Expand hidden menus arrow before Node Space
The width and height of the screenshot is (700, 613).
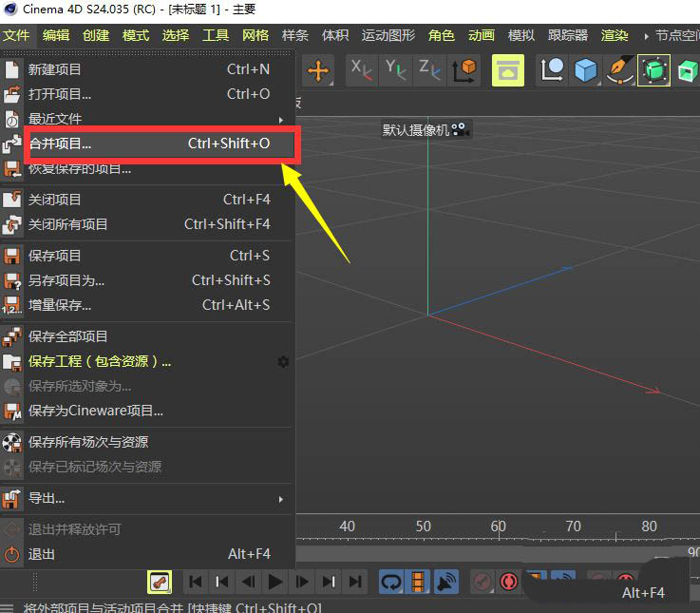point(646,36)
